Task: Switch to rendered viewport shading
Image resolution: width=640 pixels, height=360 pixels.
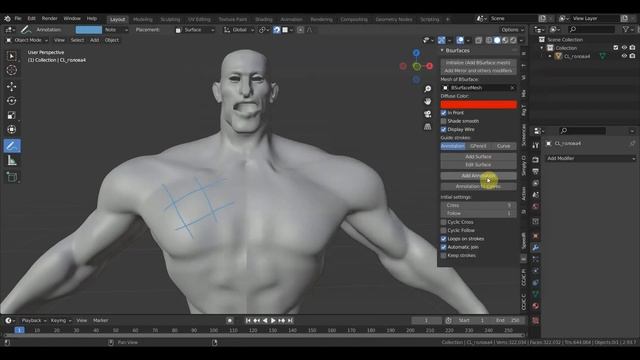Action: click(513, 40)
